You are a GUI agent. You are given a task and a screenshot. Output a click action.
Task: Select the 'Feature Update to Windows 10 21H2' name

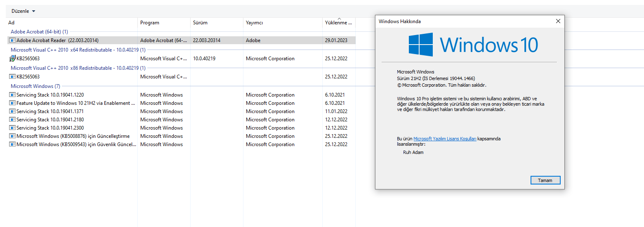click(76, 103)
